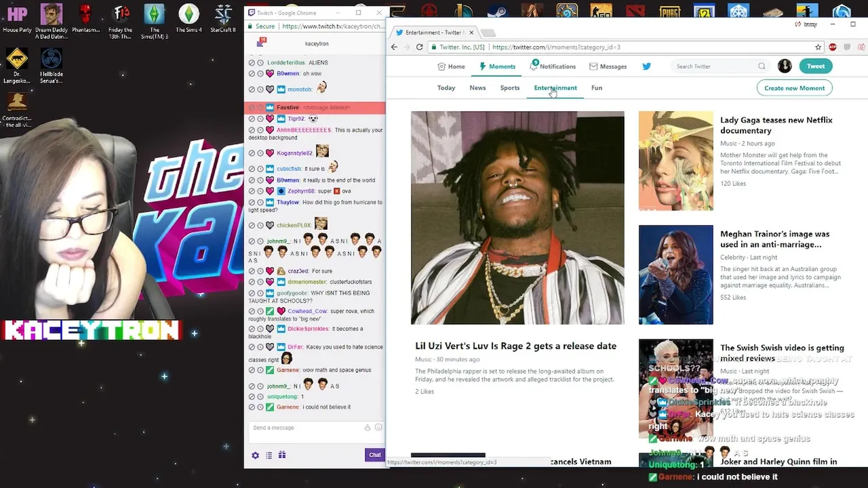Image resolution: width=868 pixels, height=488 pixels.
Task: Open Twitch whispers icon with badge 16
Action: click(x=260, y=43)
